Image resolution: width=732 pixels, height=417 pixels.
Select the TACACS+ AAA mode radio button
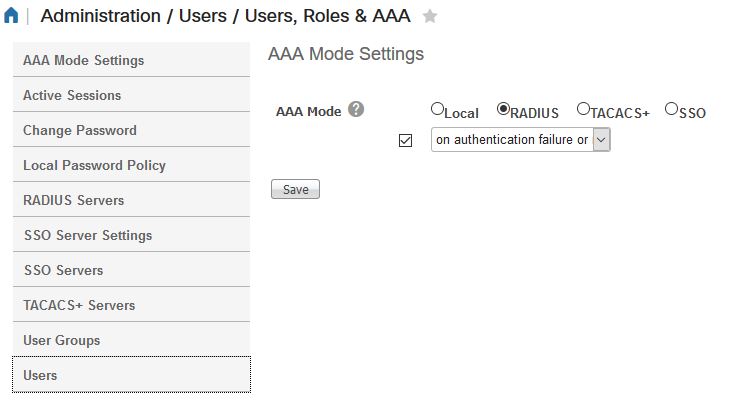(x=583, y=109)
